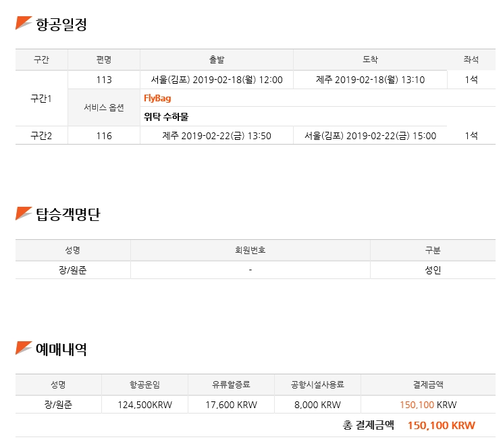Open the FlyBag service option link

[x=157, y=98]
